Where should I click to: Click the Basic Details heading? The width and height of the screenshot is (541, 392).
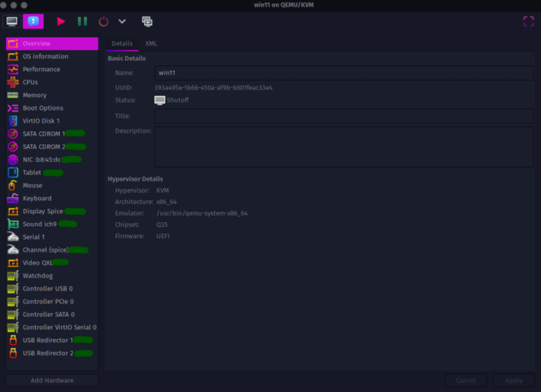127,59
